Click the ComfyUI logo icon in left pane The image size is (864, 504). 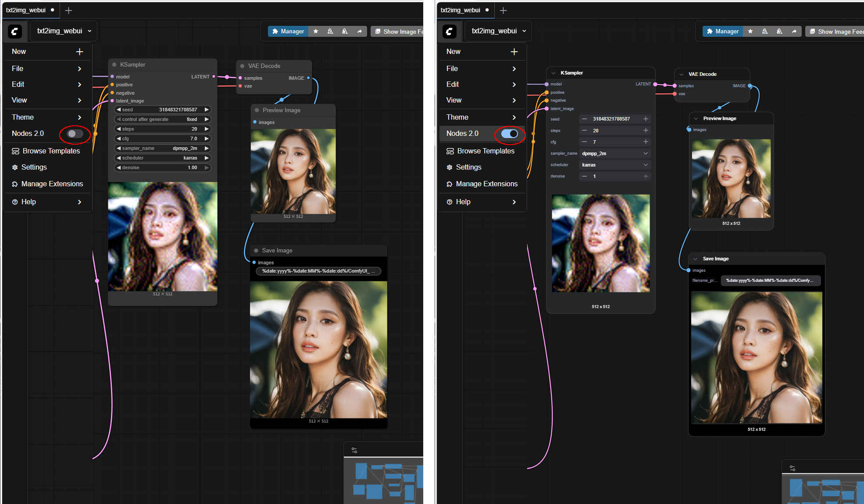(15, 31)
